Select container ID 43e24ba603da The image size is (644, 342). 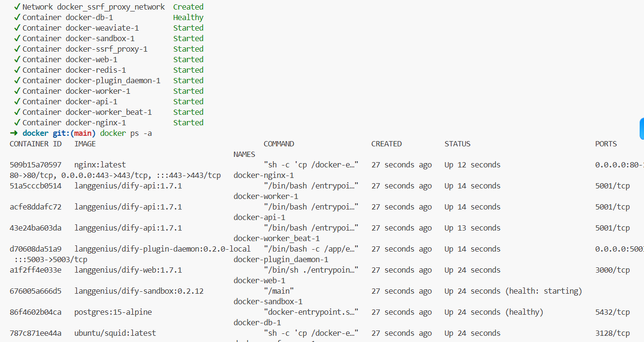[x=35, y=228]
